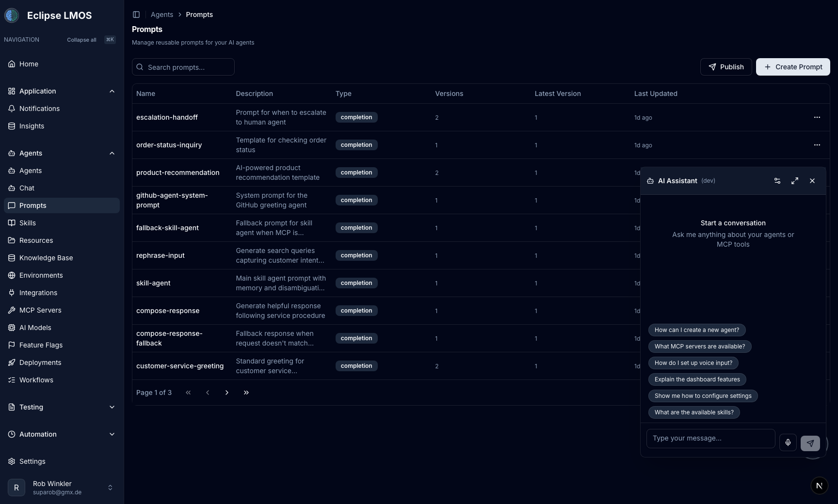Choose 'What MCP servers are available?' suggestion

(700, 346)
